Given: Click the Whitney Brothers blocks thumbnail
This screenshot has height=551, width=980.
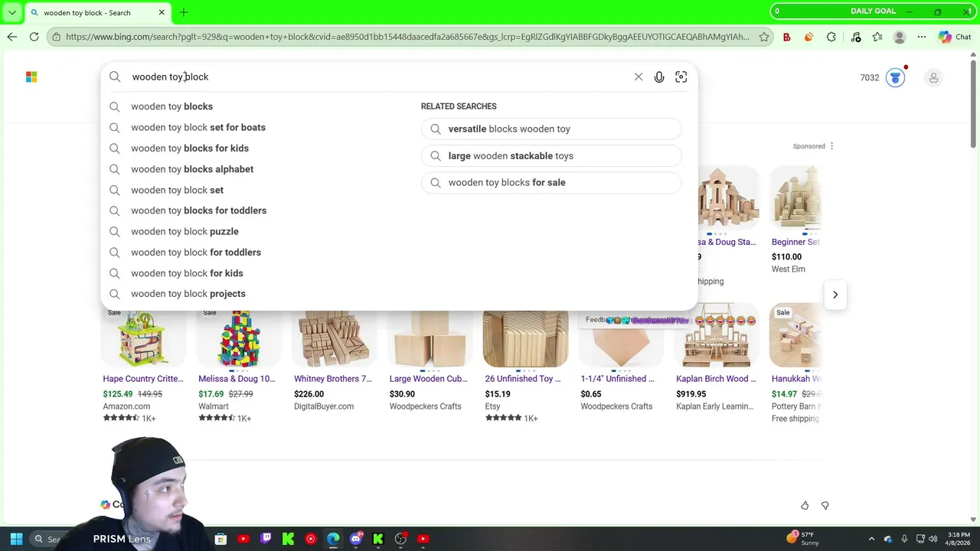Looking at the screenshot, I should coord(335,337).
